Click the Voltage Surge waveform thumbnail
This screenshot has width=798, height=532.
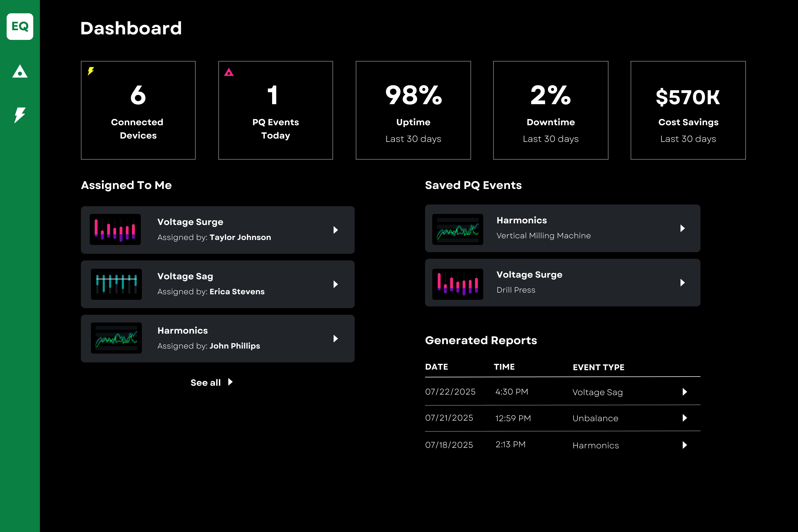115,230
